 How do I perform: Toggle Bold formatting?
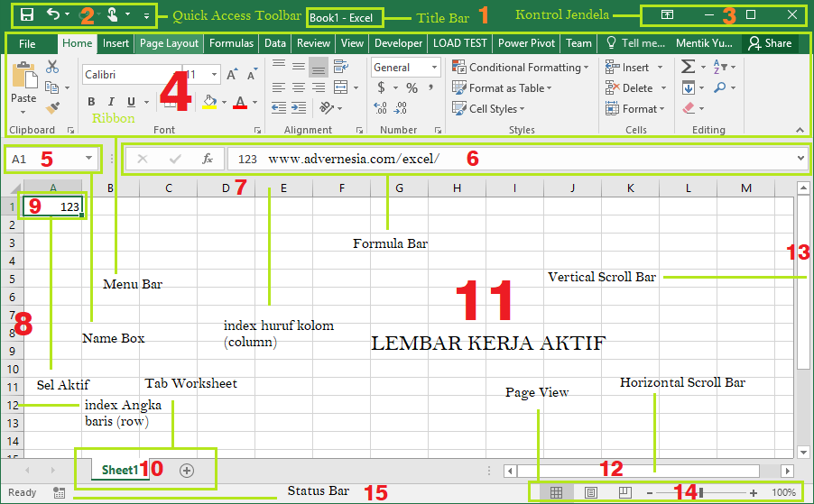coord(91,102)
